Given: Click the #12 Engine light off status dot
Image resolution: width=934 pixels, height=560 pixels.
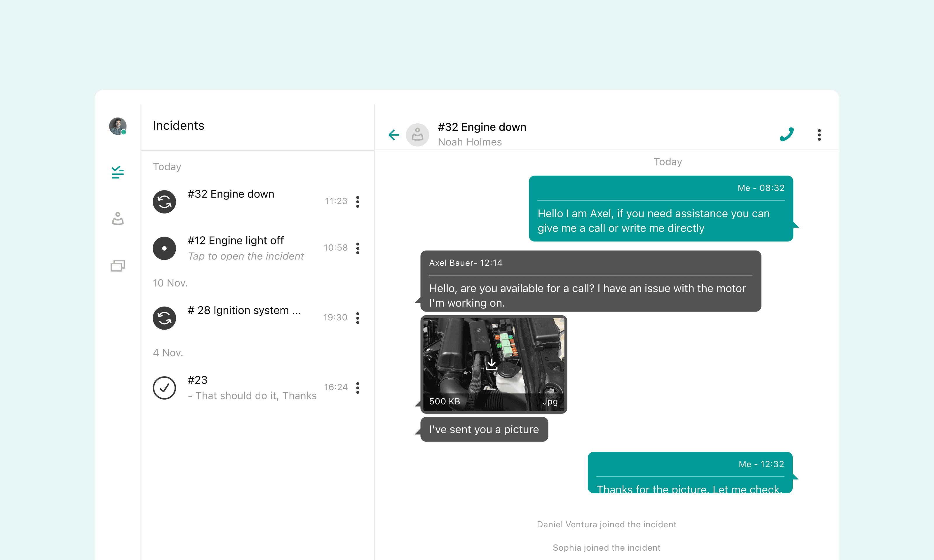Looking at the screenshot, I should pos(164,248).
